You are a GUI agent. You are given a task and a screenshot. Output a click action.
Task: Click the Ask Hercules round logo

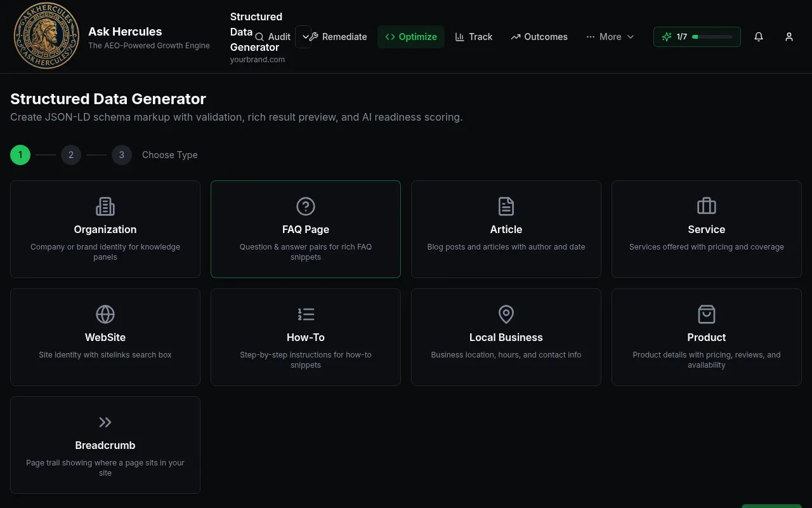46,36
